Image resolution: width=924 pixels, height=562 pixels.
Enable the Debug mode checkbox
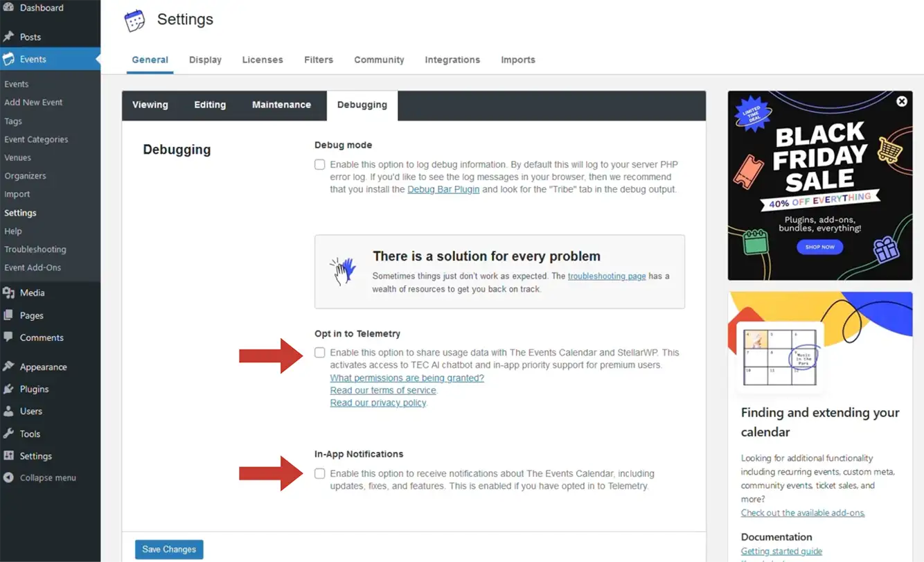pyautogui.click(x=319, y=165)
